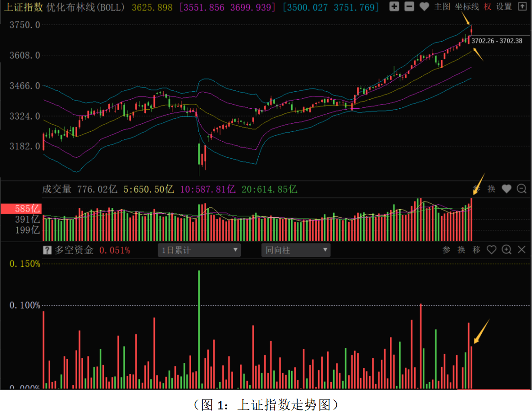
Task: Click the red 0.051% value beside 多空资金
Action: 115,250
